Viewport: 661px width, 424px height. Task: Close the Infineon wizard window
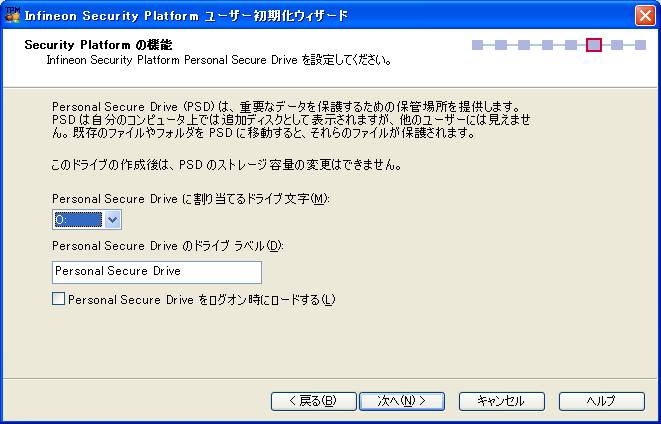coord(645,16)
